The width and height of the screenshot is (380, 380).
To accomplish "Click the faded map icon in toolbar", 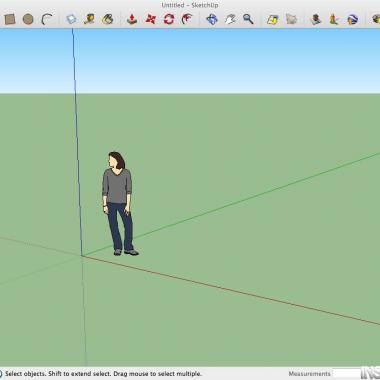I will click(x=291, y=19).
